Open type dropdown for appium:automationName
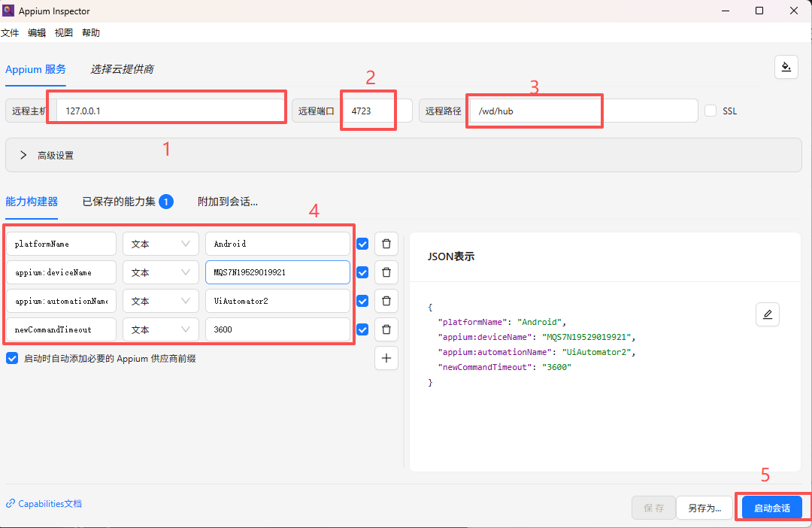Viewport: 812px width, 528px height. click(x=161, y=301)
